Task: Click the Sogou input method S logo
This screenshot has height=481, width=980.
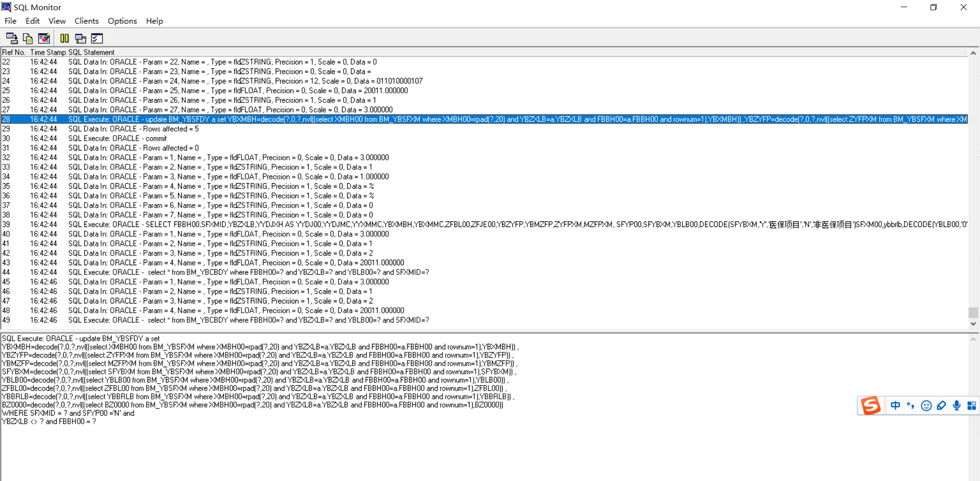Action: click(x=871, y=406)
